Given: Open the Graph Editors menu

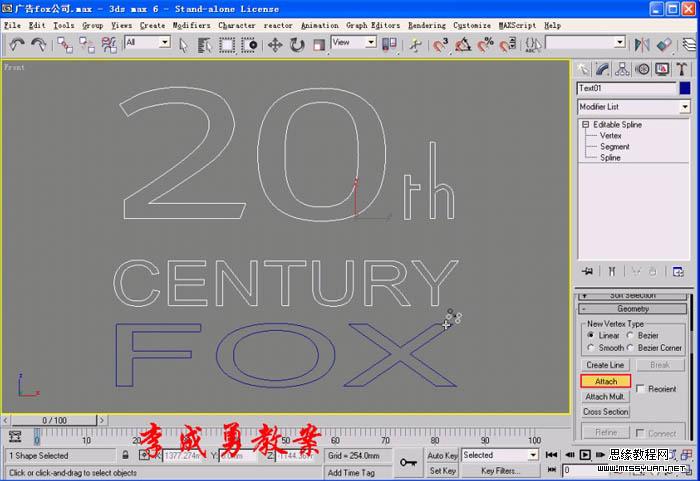Looking at the screenshot, I should click(x=373, y=25).
